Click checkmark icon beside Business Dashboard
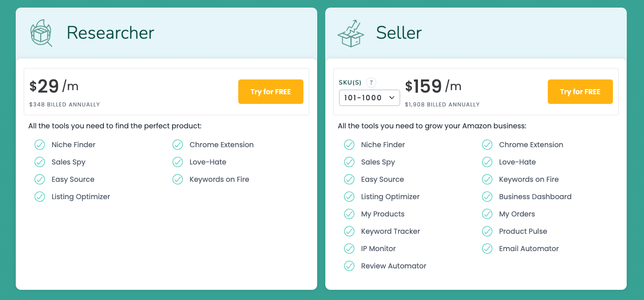This screenshot has width=644, height=300. [x=487, y=197]
